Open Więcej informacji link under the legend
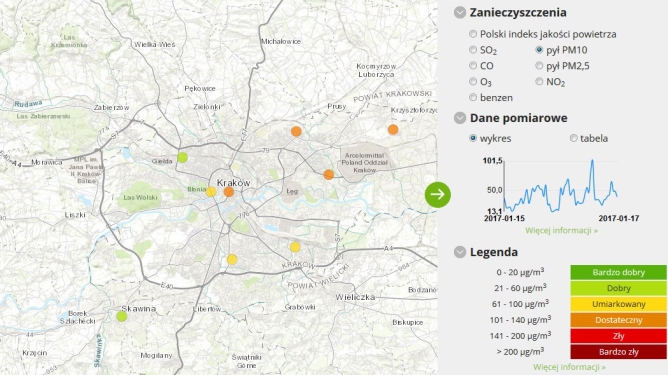The image size is (668, 375). tap(569, 367)
